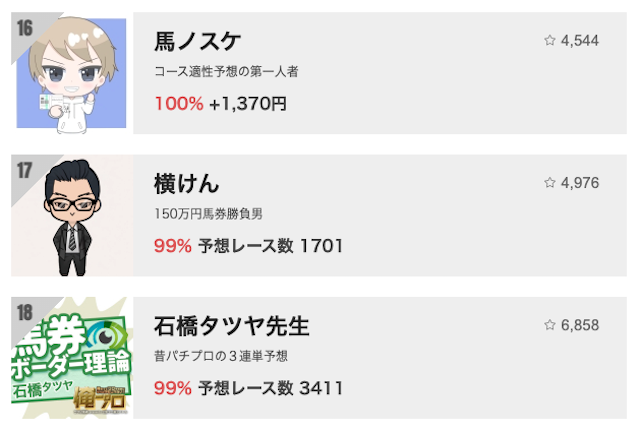Click the star icon beside 6,858

549,326
